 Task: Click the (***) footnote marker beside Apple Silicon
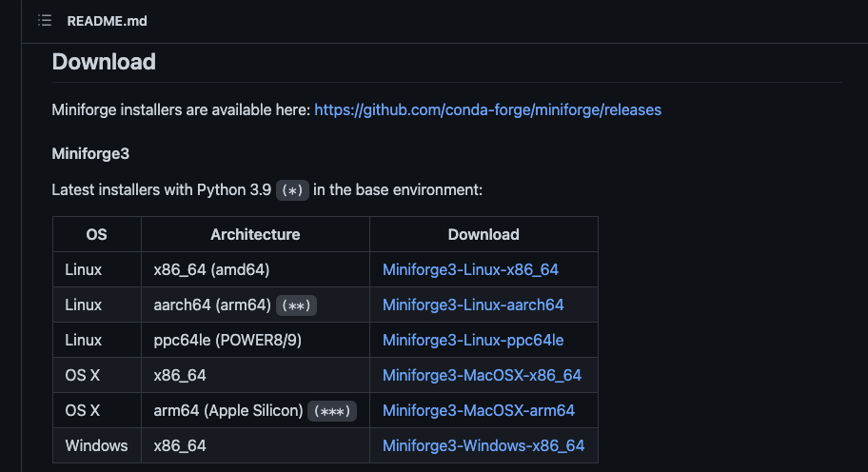pyautogui.click(x=332, y=411)
